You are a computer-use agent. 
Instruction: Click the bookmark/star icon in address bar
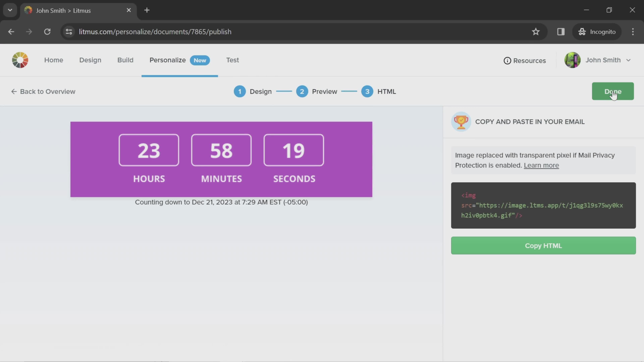[x=536, y=31]
